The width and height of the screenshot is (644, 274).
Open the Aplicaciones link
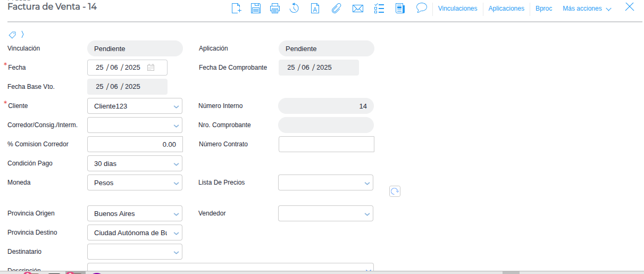point(506,9)
